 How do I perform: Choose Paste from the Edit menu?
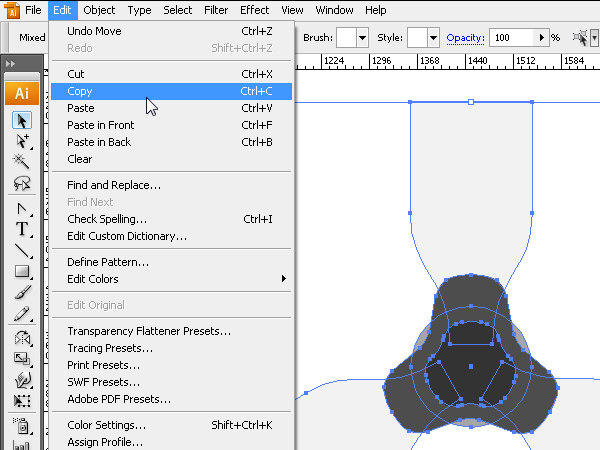click(171, 108)
